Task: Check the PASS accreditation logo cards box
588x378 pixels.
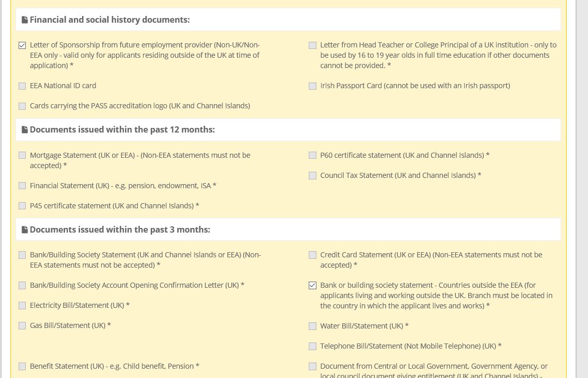Action: 22,106
